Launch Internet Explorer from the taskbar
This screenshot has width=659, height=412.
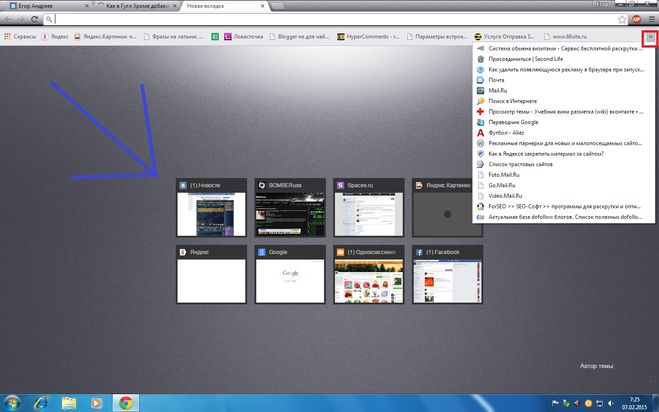click(x=41, y=403)
